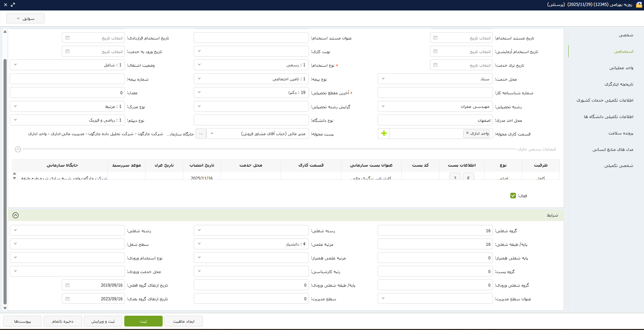
Task: Toggle fullscreen with the expand arrows icon
Action: click(13, 5)
